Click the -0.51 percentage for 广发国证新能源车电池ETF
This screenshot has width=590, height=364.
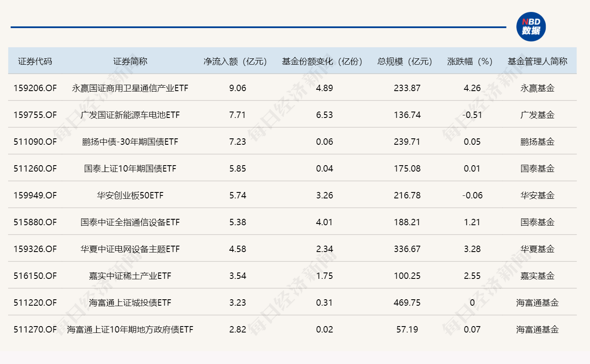tap(471, 115)
